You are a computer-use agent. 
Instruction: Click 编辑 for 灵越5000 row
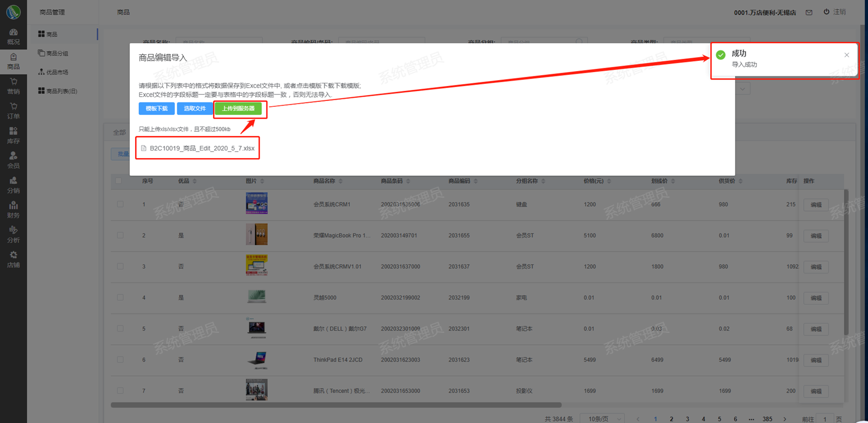pos(816,298)
